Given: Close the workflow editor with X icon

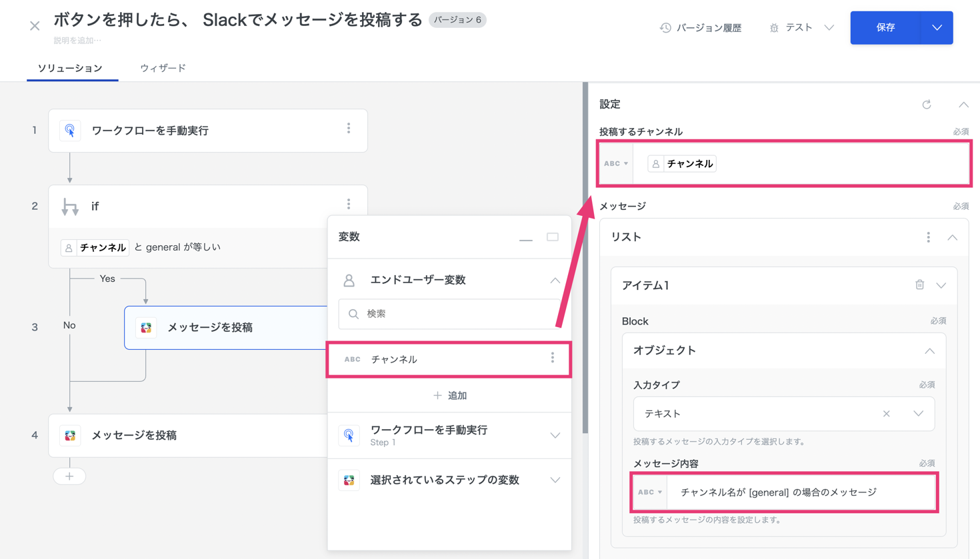Looking at the screenshot, I should click(35, 26).
